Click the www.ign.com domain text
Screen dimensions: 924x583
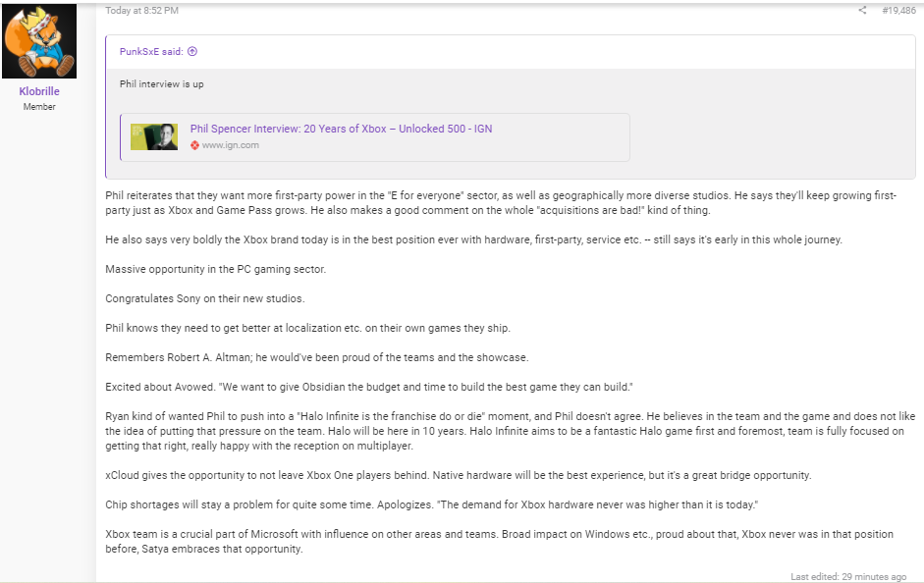coord(231,145)
